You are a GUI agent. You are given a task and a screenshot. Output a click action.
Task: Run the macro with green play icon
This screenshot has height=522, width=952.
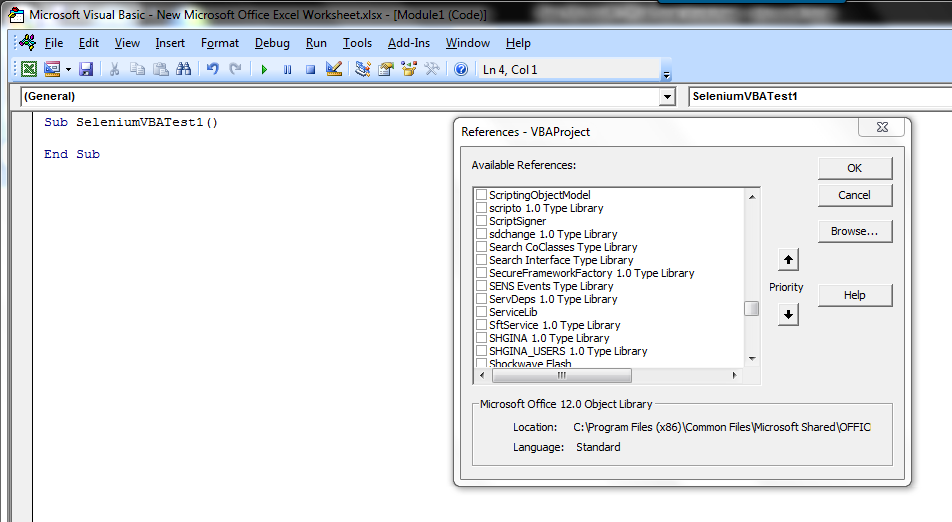tap(264, 70)
